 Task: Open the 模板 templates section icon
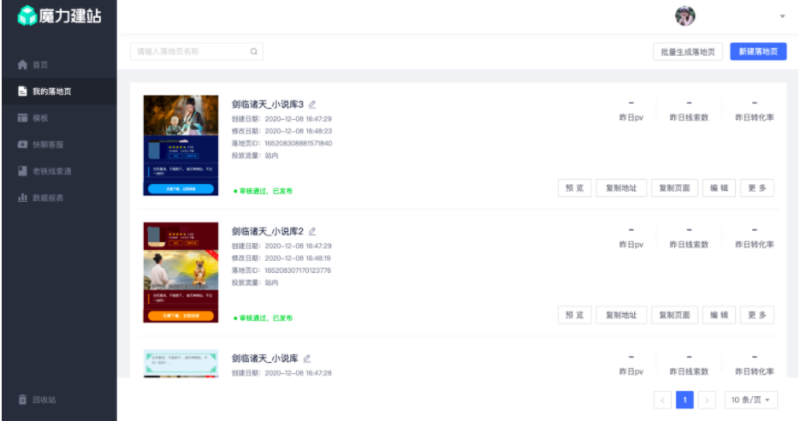(x=22, y=118)
